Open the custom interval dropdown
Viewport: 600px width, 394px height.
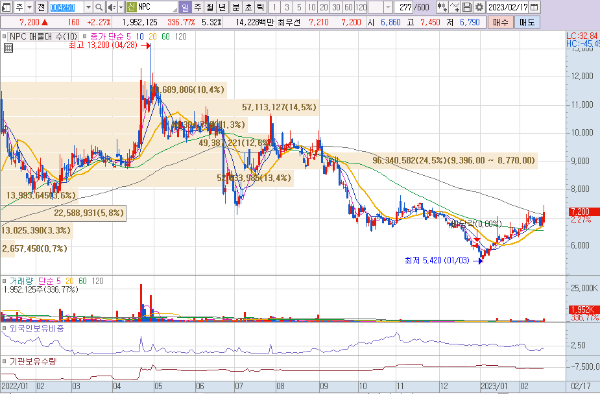click(x=388, y=7)
